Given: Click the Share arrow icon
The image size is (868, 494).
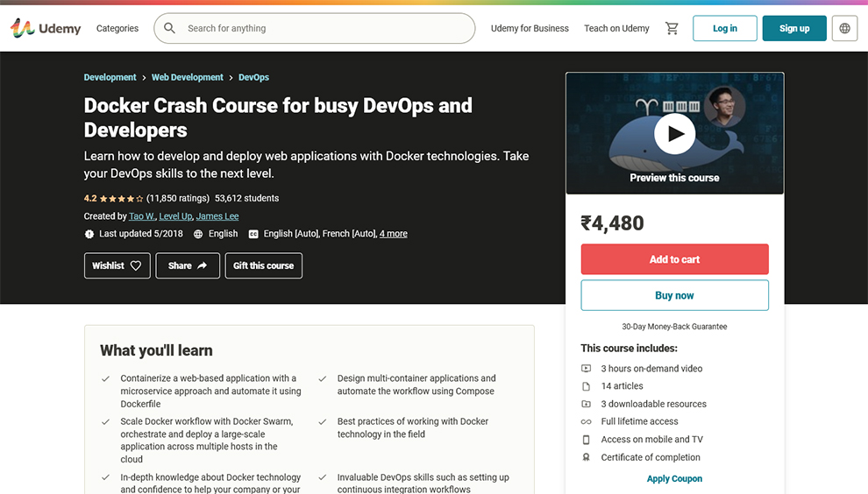Looking at the screenshot, I should [x=203, y=265].
